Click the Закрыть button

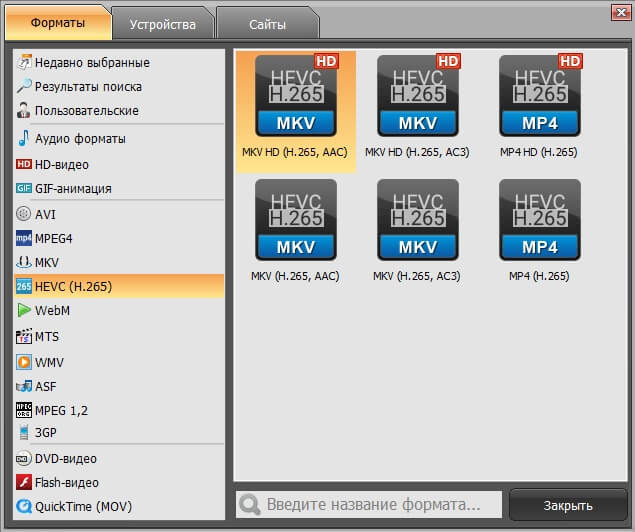tap(568, 505)
